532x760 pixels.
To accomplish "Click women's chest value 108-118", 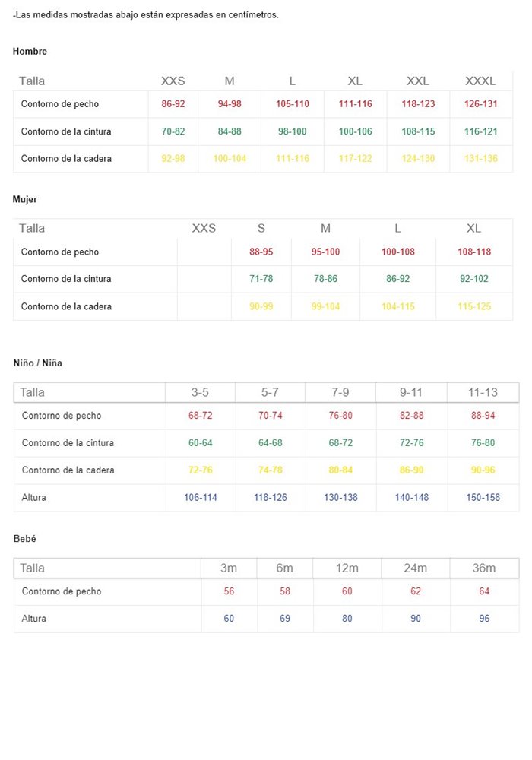I will tap(474, 252).
